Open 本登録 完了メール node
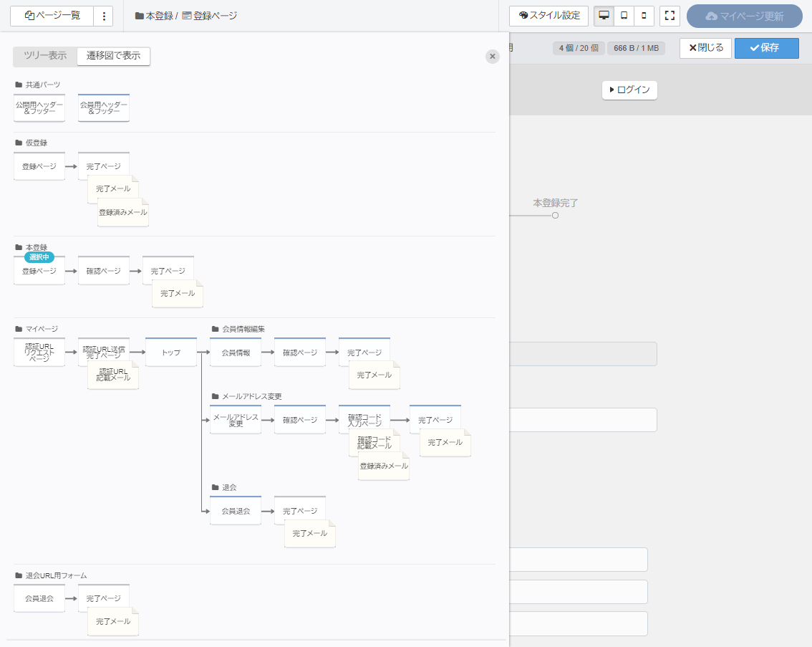Image resolution: width=812 pixels, height=647 pixels. [x=178, y=294]
